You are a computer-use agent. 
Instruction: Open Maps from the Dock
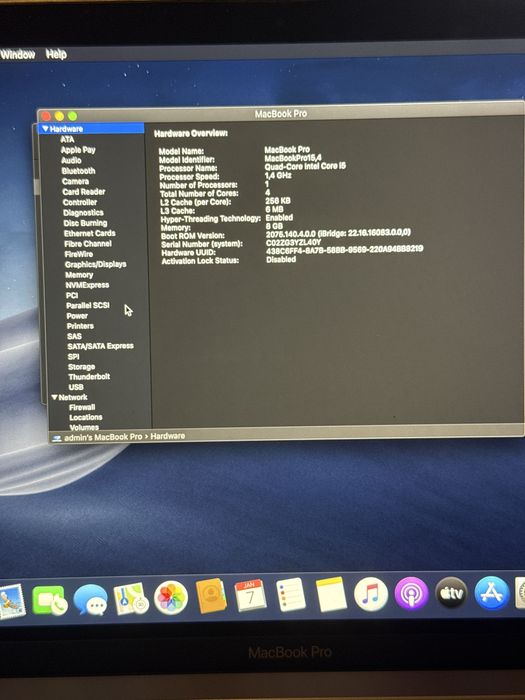pos(131,598)
